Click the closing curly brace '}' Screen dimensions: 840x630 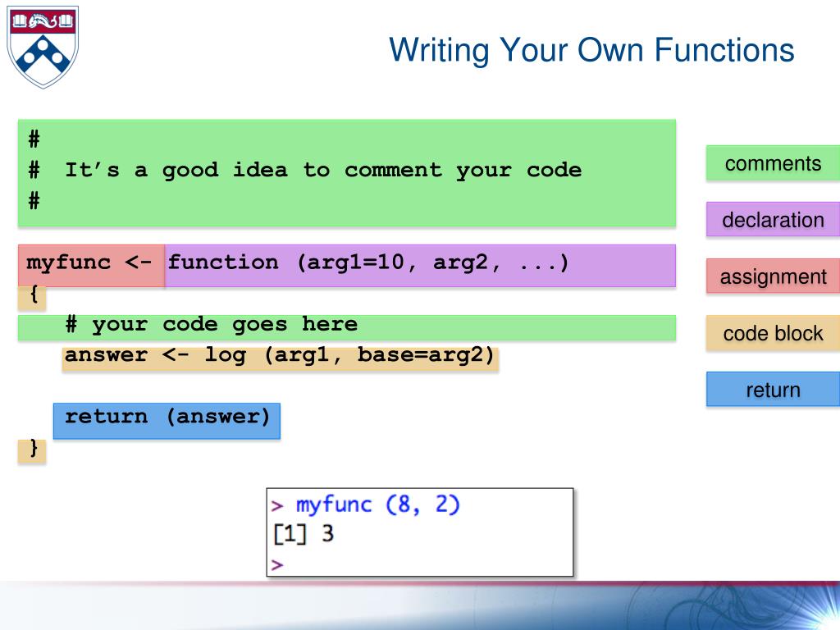[x=33, y=447]
